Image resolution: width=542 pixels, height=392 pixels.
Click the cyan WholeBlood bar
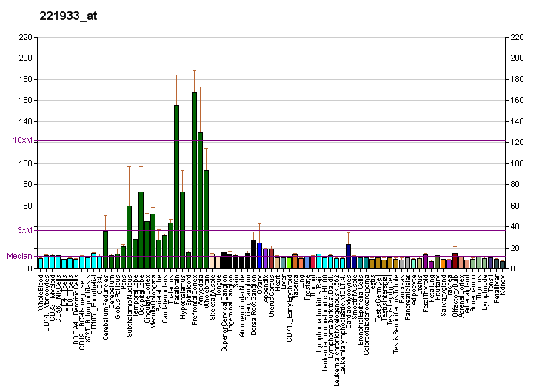40,263
